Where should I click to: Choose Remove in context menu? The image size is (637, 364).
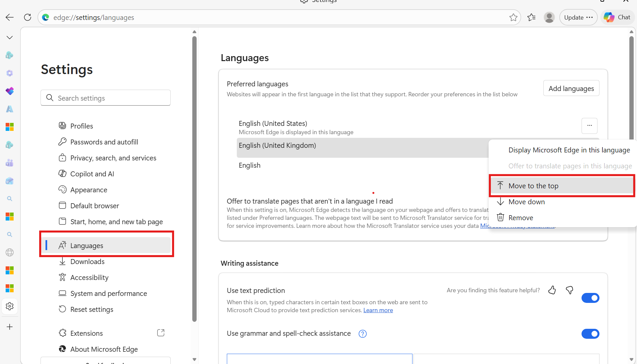pyautogui.click(x=562, y=218)
